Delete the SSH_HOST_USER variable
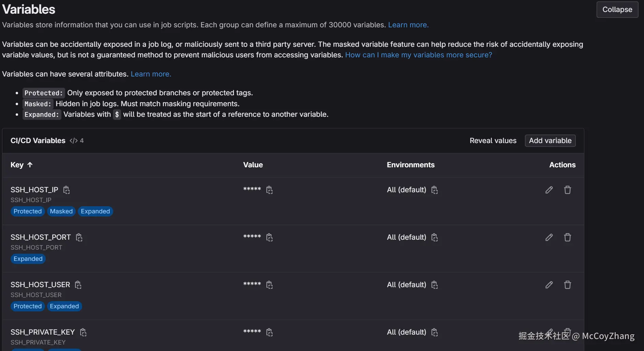This screenshot has height=351, width=644. point(567,285)
